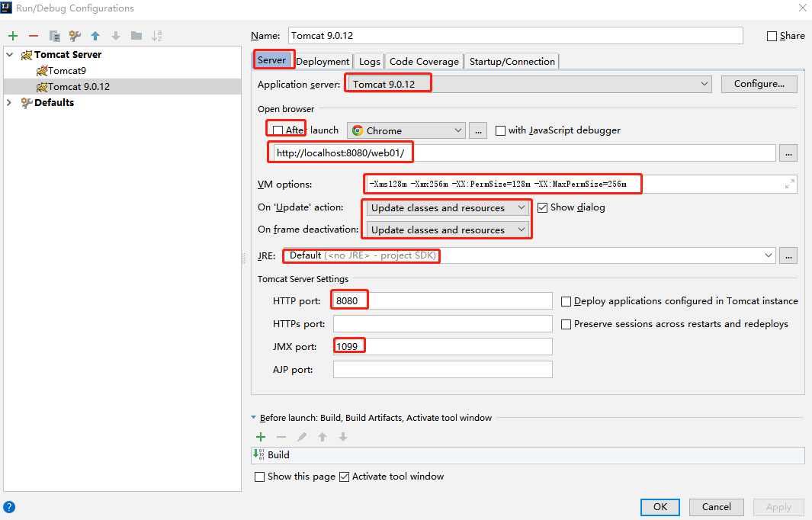Move before-launch task up arrow
The height and width of the screenshot is (520, 812).
(x=323, y=437)
